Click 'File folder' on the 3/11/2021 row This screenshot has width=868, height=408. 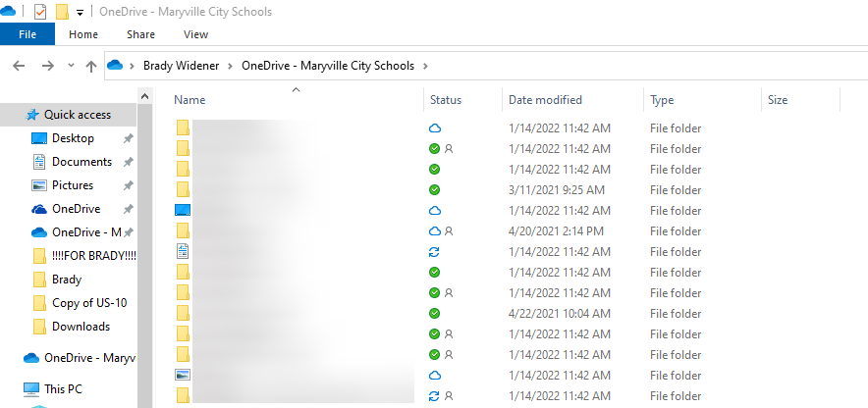tap(676, 190)
